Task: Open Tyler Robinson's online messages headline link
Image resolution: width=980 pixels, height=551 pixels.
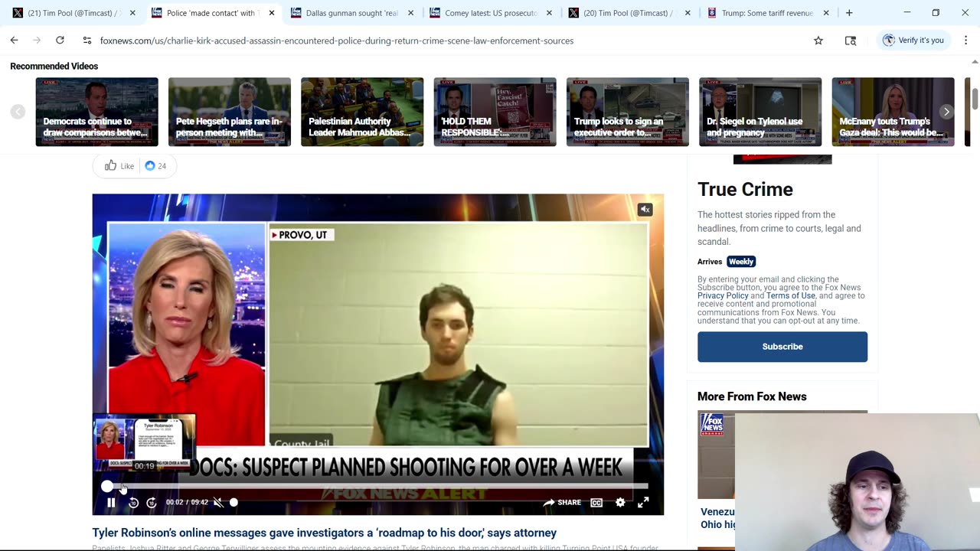Action: [x=325, y=533]
